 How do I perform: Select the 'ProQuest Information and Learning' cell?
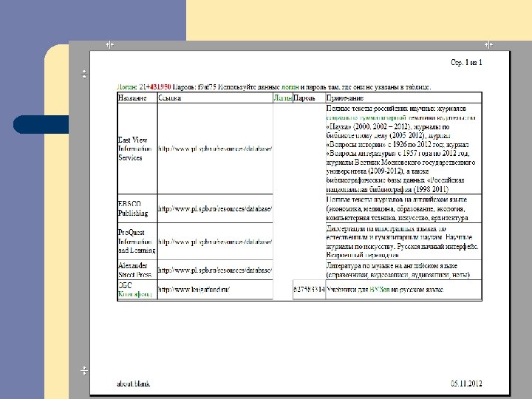tap(137, 241)
